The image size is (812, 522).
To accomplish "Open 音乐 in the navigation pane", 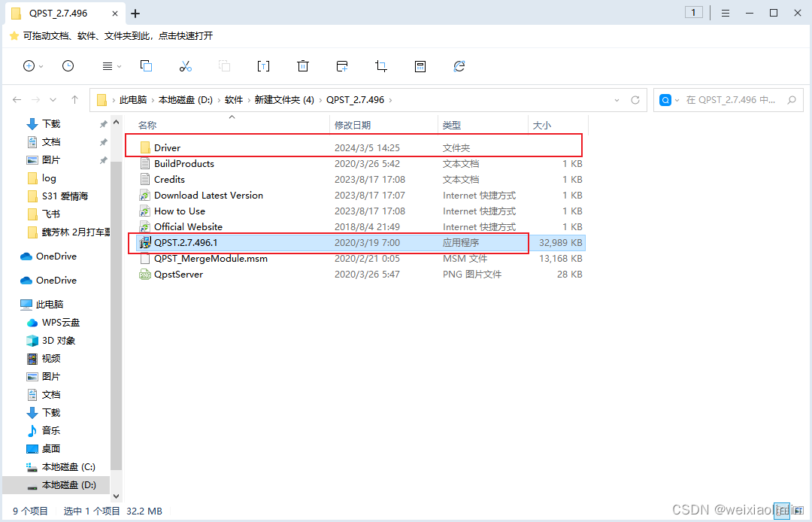I will pyautogui.click(x=51, y=430).
